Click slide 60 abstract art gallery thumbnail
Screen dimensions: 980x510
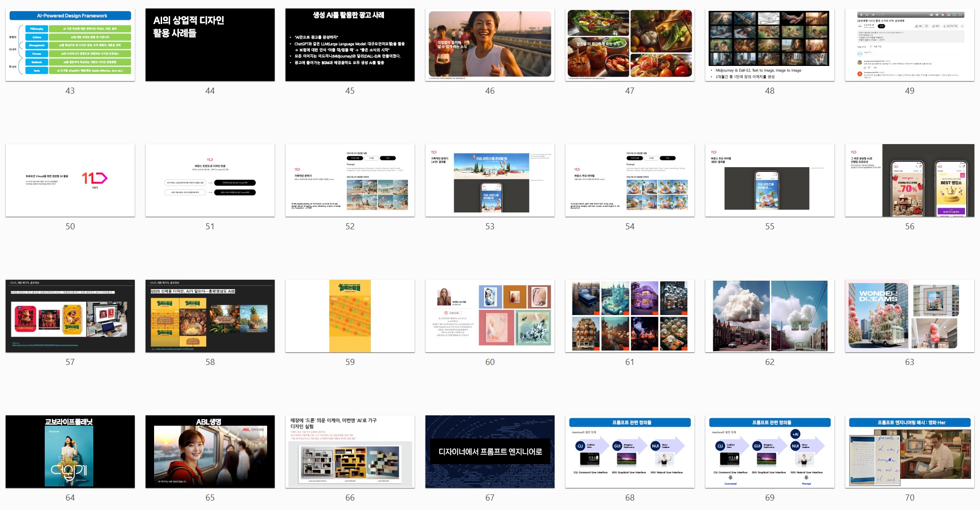click(490, 316)
